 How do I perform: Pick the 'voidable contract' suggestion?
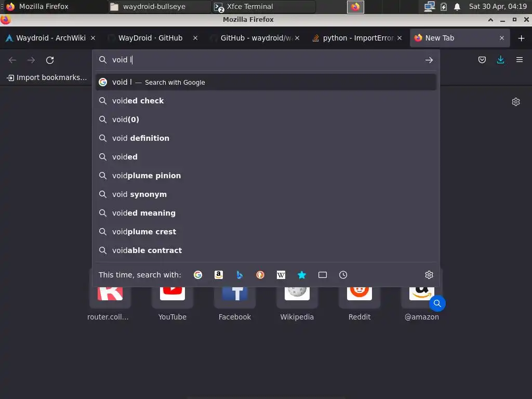[266, 250]
